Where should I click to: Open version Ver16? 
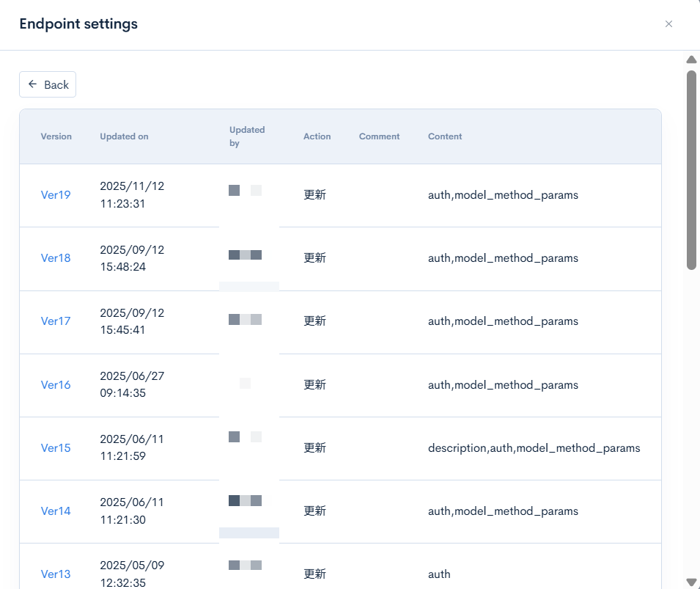coord(56,384)
